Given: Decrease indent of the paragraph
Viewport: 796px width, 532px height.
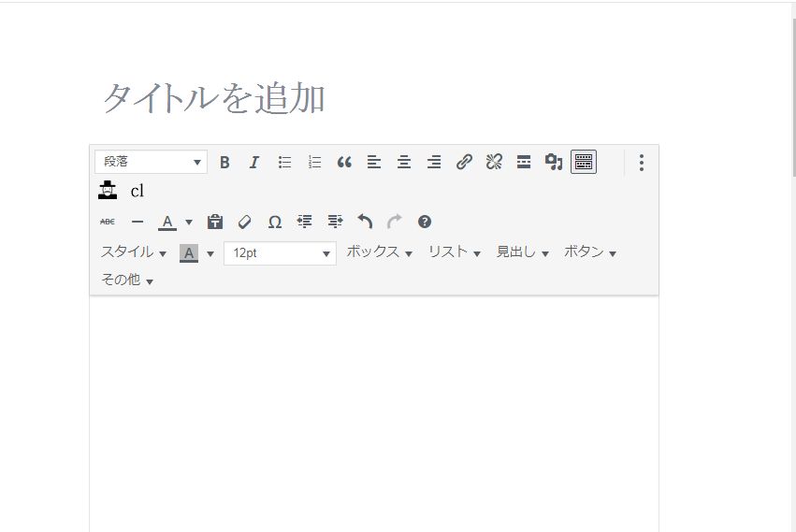Looking at the screenshot, I should pyautogui.click(x=305, y=222).
